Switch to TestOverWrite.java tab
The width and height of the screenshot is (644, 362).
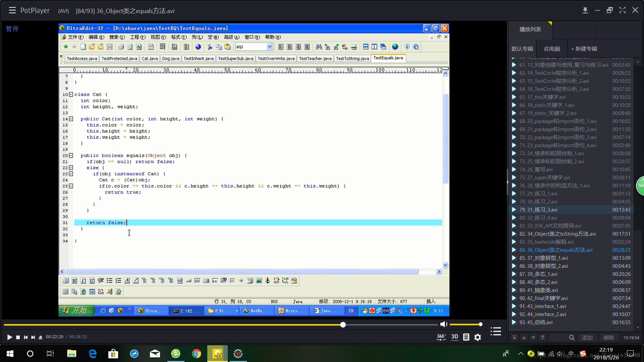(x=276, y=59)
